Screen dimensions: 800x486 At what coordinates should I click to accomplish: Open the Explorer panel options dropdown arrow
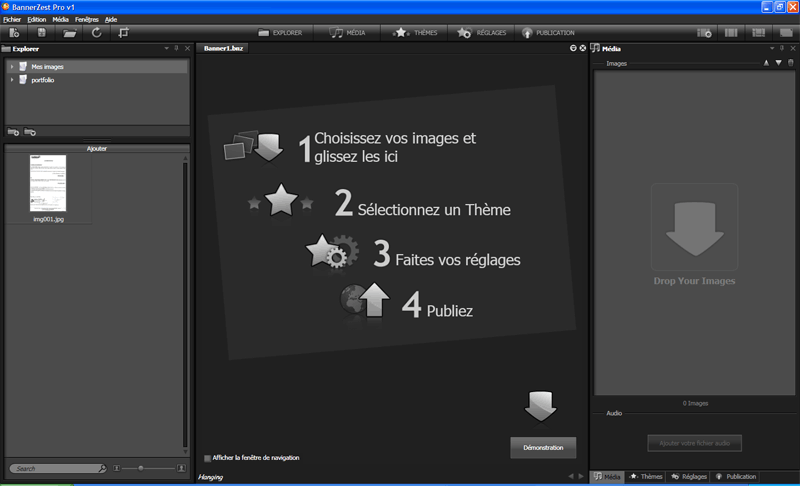pos(166,48)
